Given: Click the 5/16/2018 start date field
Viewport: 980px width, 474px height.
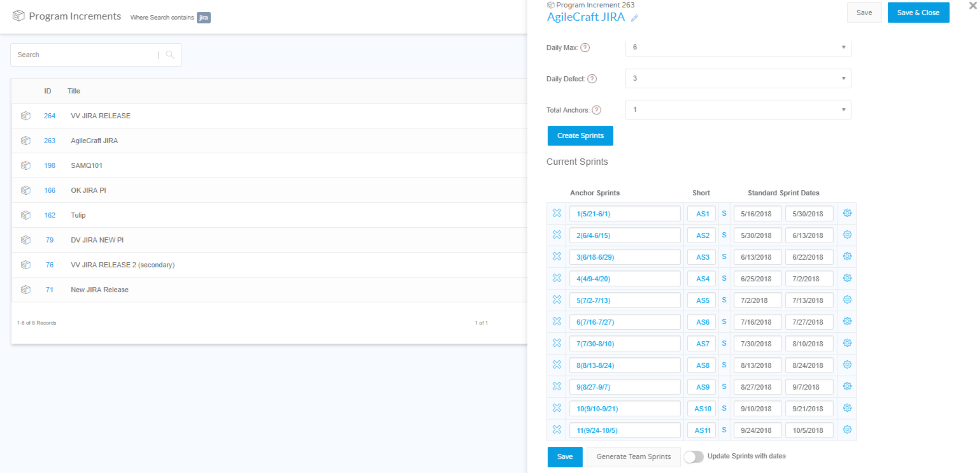Looking at the screenshot, I should tap(757, 213).
